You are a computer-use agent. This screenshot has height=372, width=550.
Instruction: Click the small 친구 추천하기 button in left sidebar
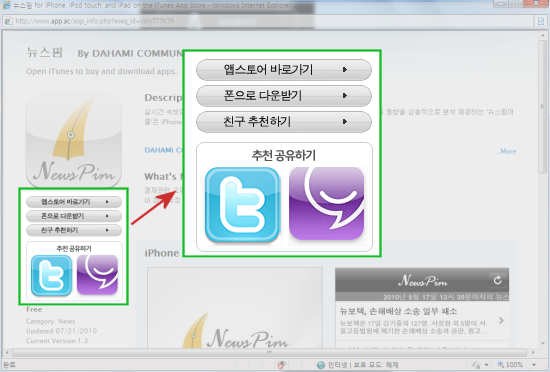click(x=74, y=230)
